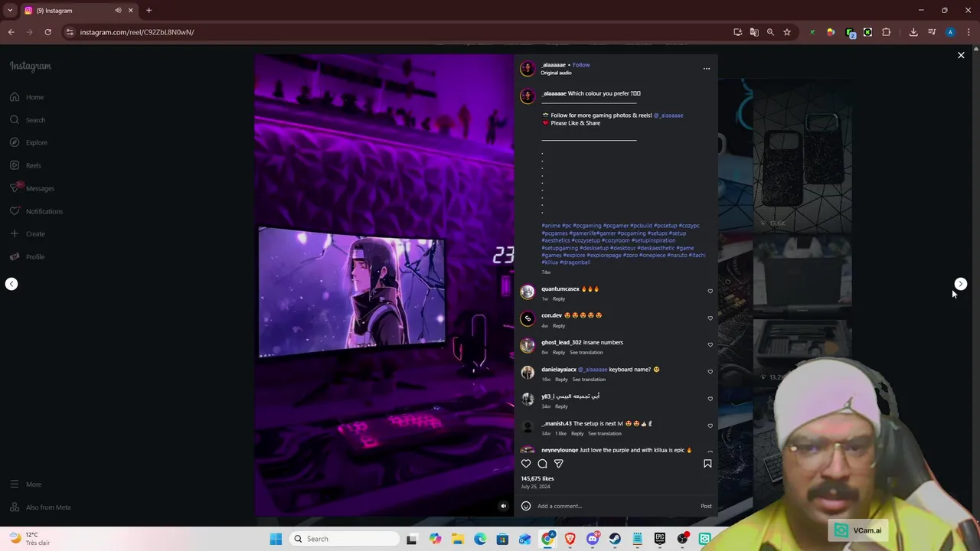Go back in browser

point(11,32)
